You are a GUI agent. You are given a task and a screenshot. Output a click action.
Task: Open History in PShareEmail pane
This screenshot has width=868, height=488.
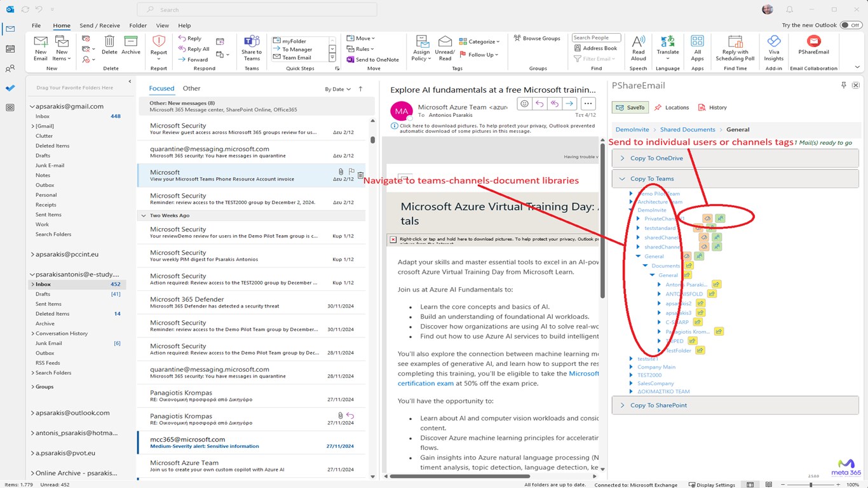(x=712, y=107)
